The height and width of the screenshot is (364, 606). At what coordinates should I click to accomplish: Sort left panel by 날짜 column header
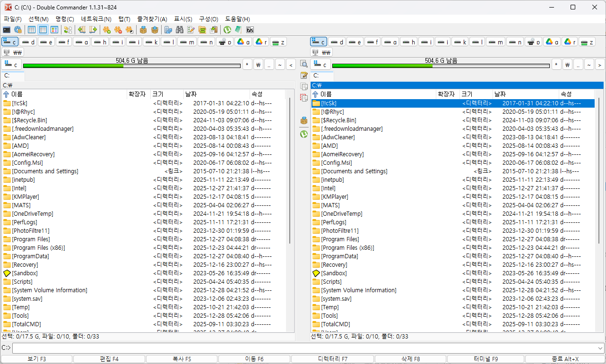(216, 94)
